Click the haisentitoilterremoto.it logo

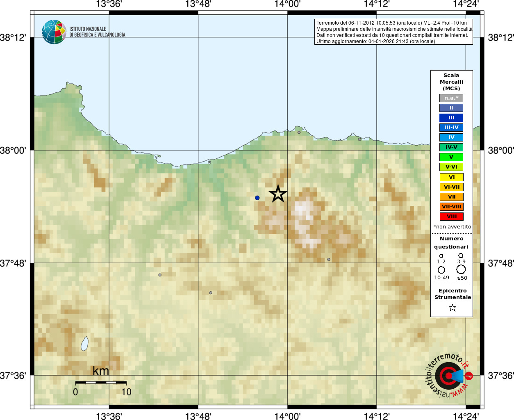(448, 375)
